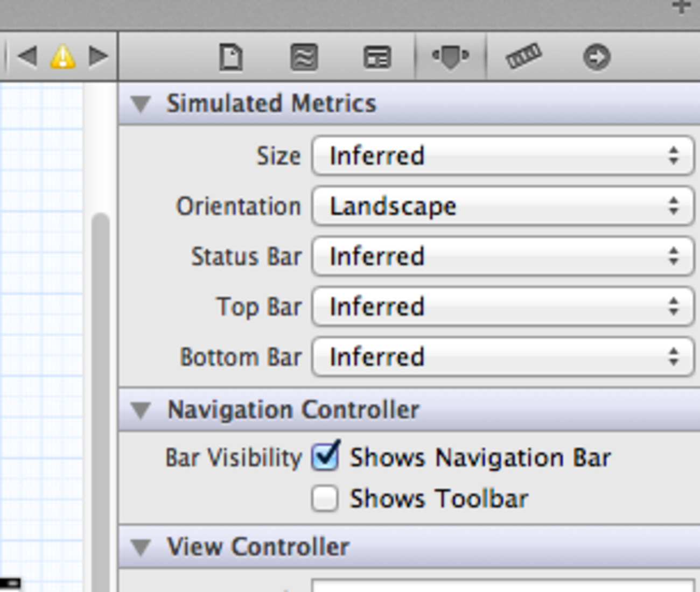Open the File inspector tab
Screen dimensions: 700x592
click(231, 57)
